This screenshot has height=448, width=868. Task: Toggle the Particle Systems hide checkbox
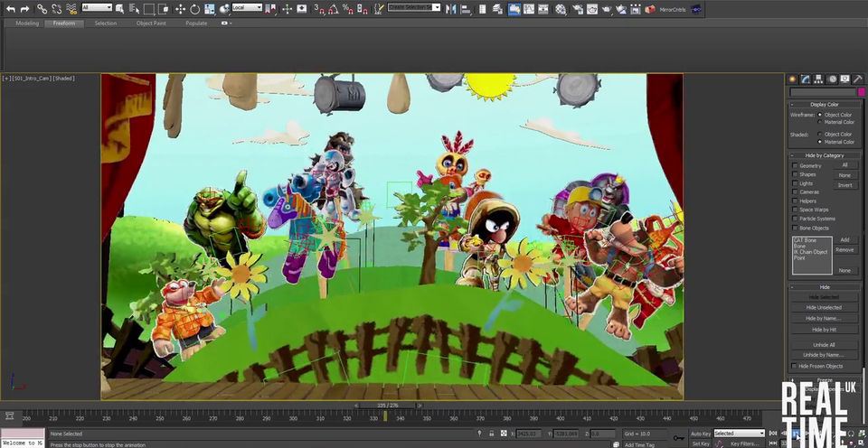(x=795, y=219)
